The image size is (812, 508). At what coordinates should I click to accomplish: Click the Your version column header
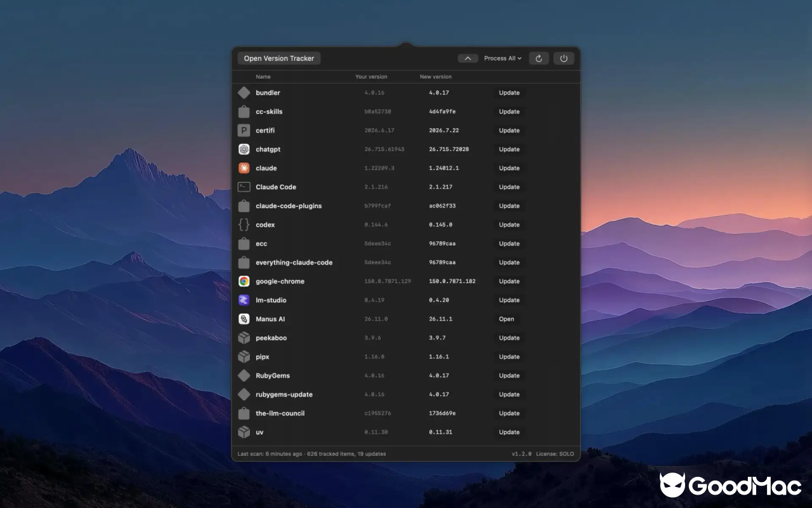coord(371,77)
